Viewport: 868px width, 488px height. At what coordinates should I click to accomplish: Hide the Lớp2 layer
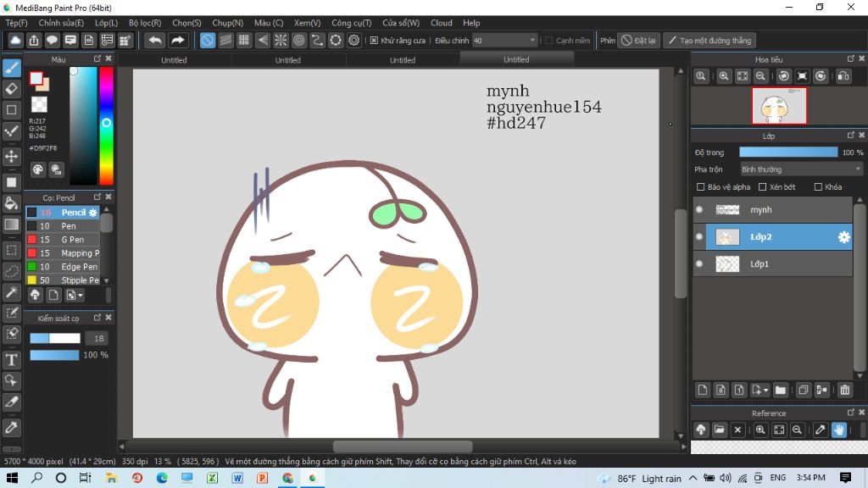pos(699,237)
